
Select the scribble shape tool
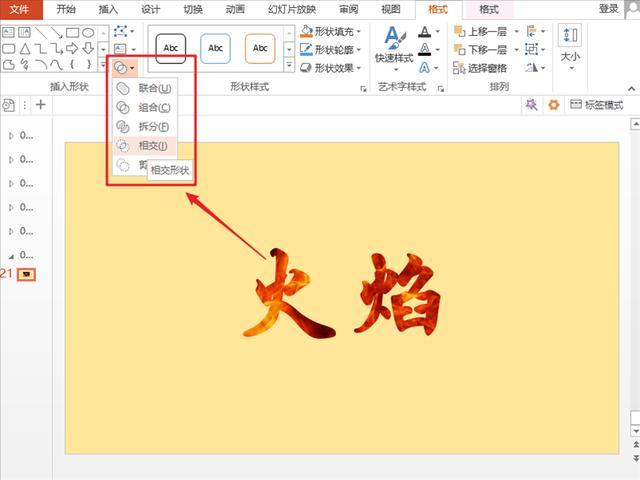[x=24, y=64]
